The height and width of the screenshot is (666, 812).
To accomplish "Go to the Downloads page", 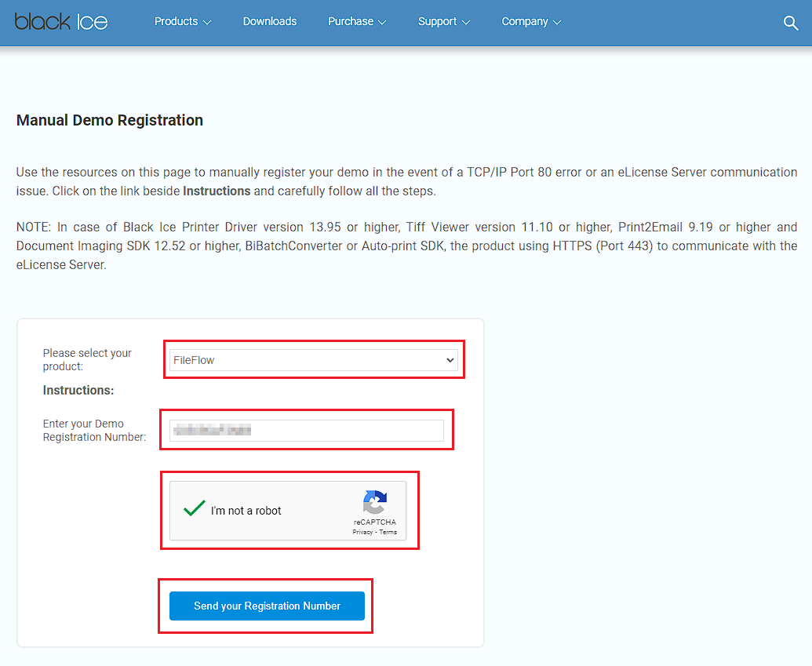I will 270,21.
